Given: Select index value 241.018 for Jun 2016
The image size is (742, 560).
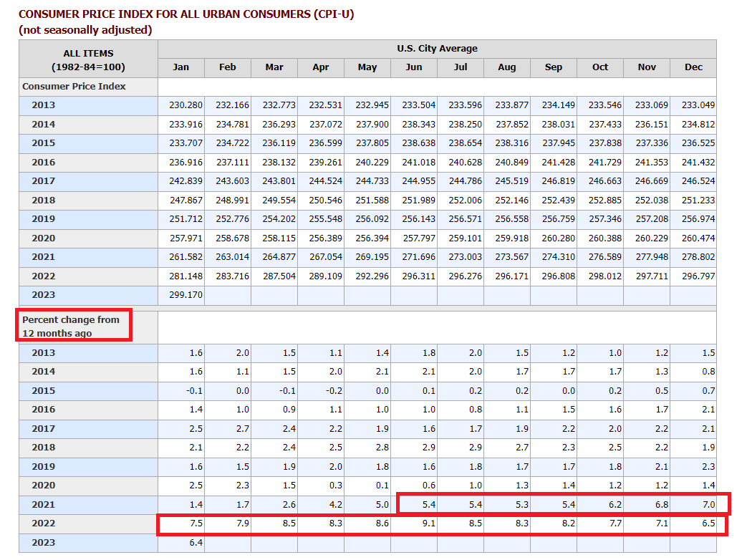Looking at the screenshot, I should (x=418, y=163).
